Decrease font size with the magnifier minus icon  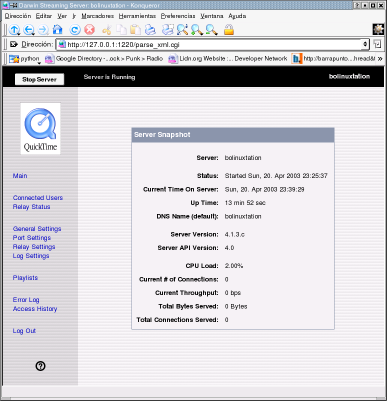click(x=211, y=30)
